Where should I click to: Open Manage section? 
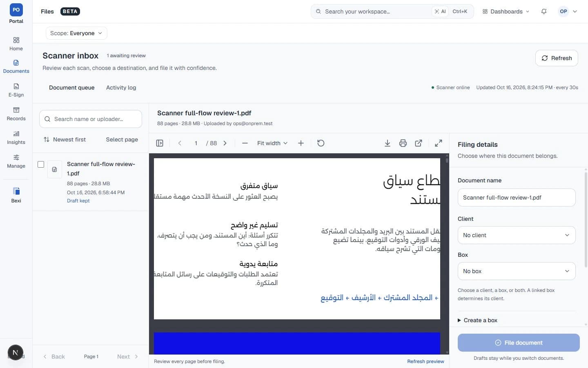click(16, 161)
